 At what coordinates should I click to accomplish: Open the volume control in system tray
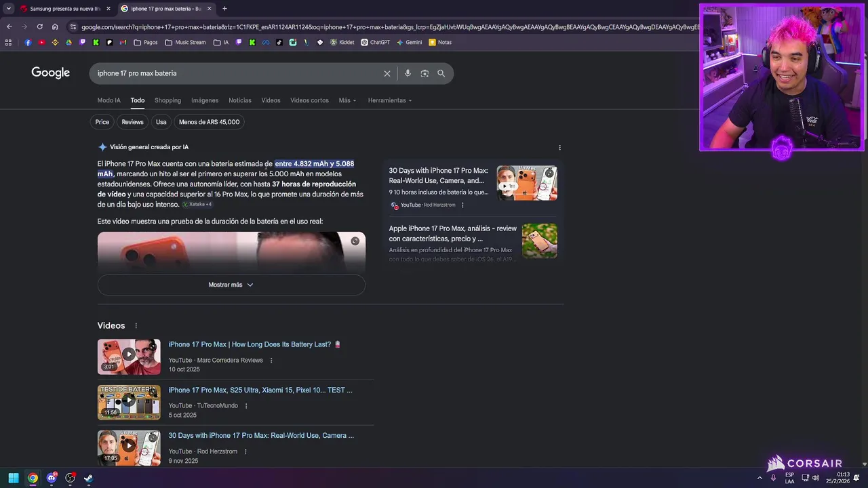tap(816, 478)
